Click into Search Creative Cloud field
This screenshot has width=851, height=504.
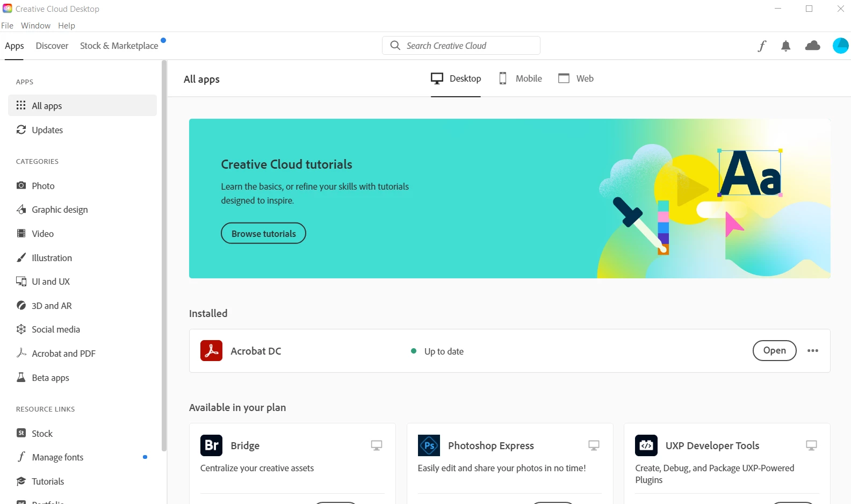pos(461,46)
